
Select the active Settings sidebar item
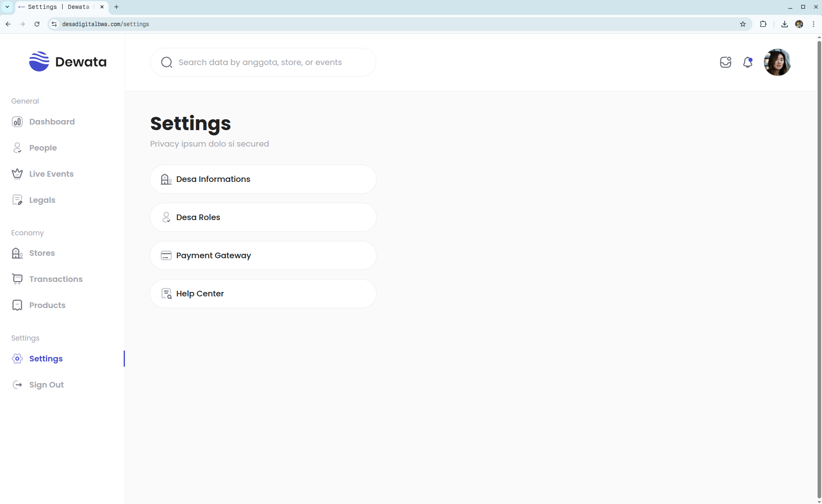tap(46, 359)
